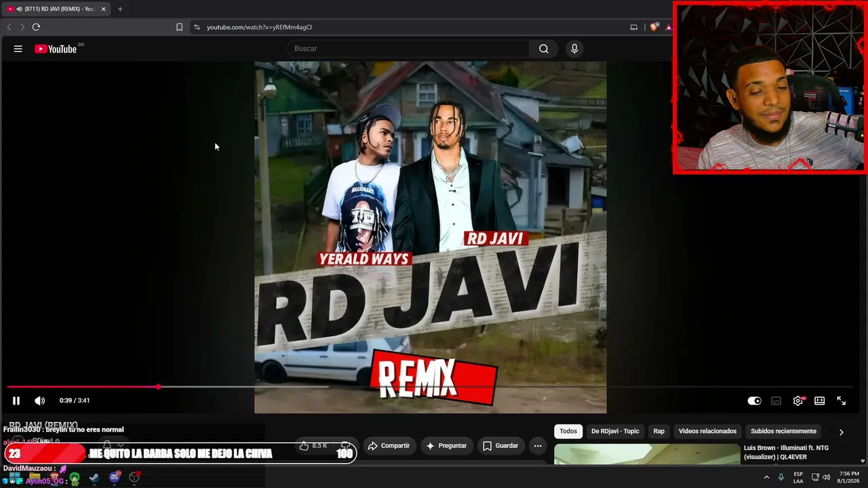
Task: Show more filter chips with the arrow
Action: click(841, 432)
